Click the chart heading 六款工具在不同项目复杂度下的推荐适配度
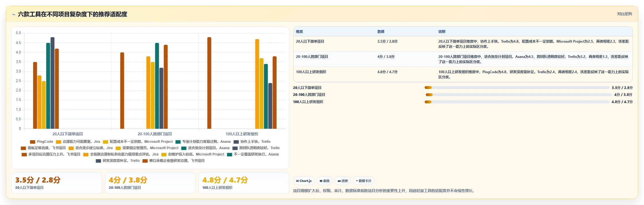 coord(72,14)
